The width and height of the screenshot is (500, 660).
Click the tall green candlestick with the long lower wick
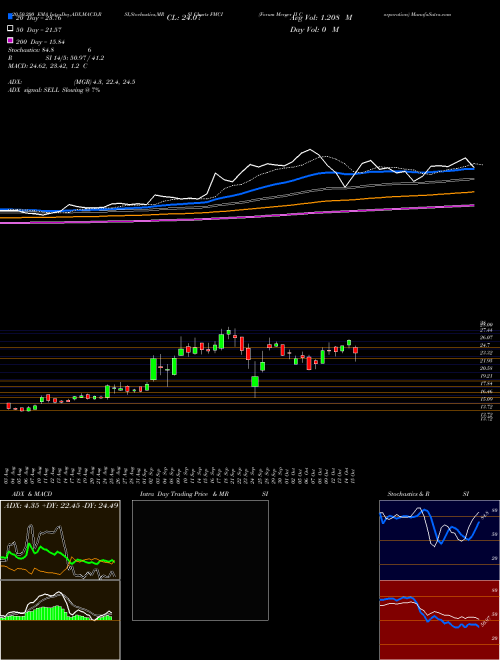[255, 381]
